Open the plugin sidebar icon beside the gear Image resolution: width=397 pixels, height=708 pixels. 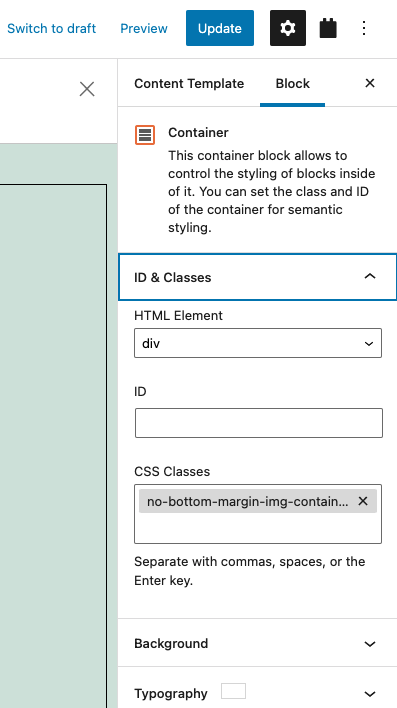point(328,28)
